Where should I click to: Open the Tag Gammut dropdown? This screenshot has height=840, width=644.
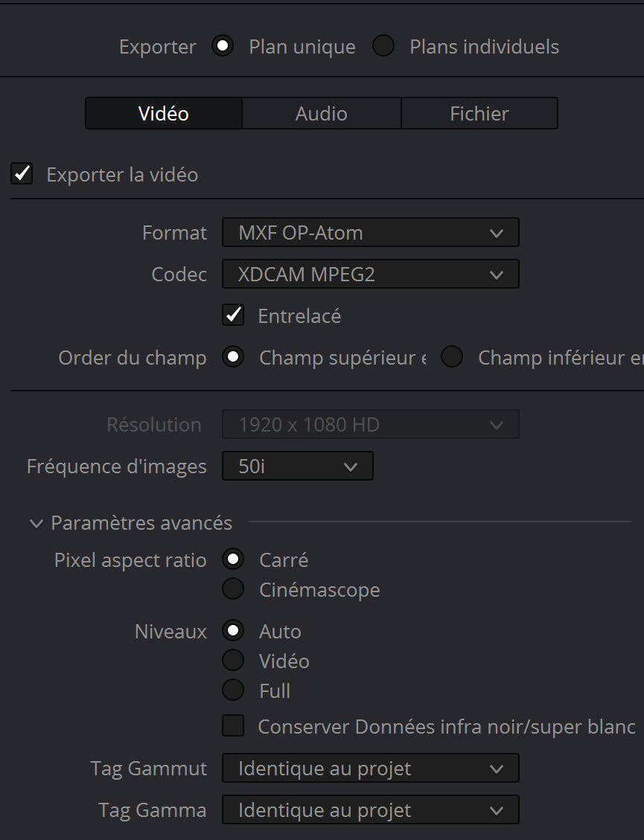(x=370, y=768)
